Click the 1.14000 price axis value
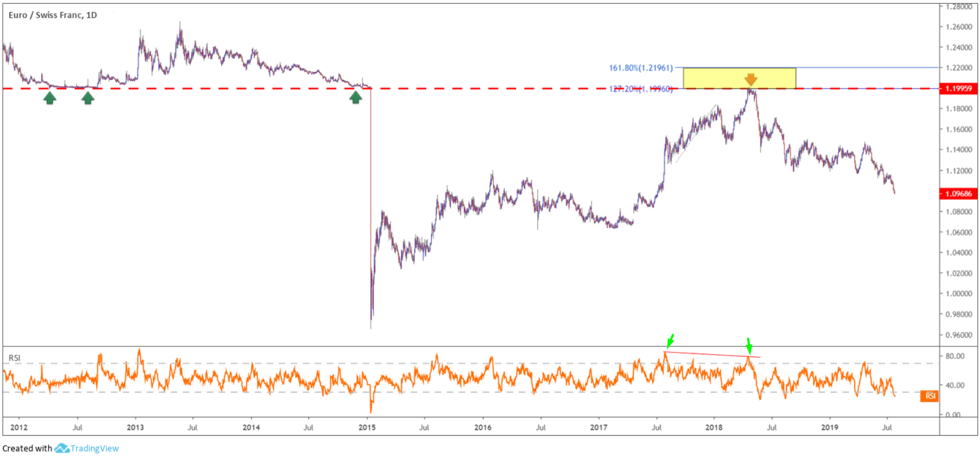This screenshot has width=980, height=457. 959,149
